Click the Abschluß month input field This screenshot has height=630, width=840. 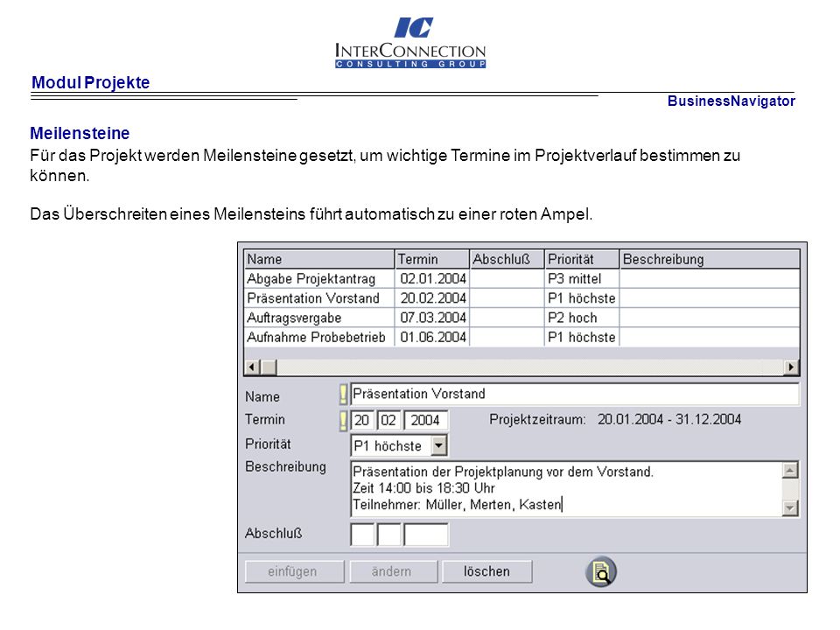tap(389, 535)
